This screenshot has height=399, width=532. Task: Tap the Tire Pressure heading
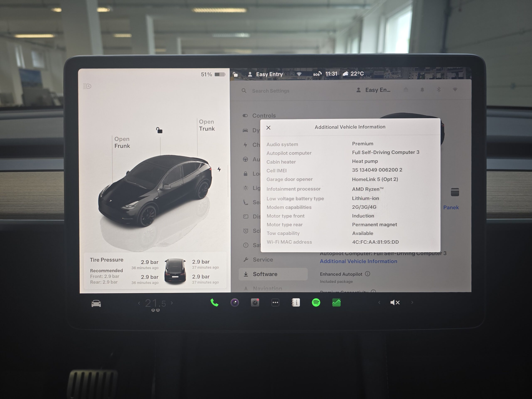107,260
